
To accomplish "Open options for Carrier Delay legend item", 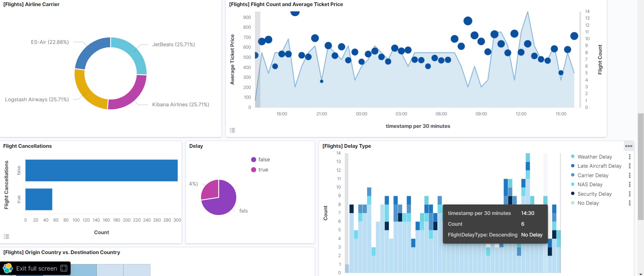I will tap(629, 175).
